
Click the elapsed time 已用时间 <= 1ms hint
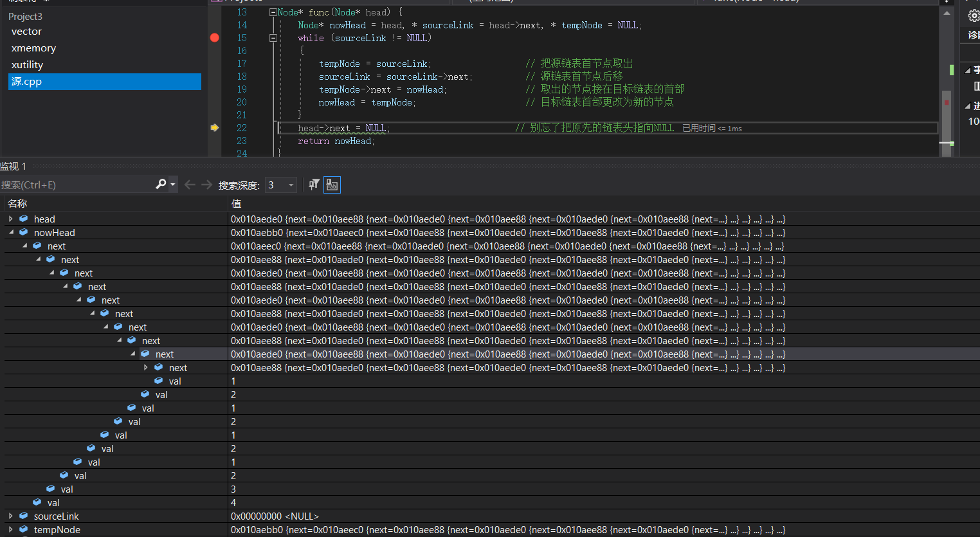pyautogui.click(x=712, y=129)
